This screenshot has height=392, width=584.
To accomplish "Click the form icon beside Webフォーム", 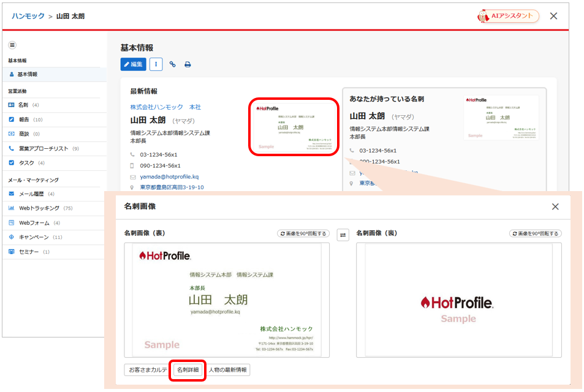I will (12, 222).
